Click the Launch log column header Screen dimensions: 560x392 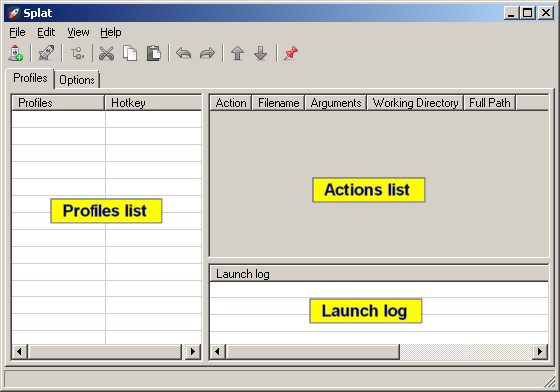tap(379, 274)
